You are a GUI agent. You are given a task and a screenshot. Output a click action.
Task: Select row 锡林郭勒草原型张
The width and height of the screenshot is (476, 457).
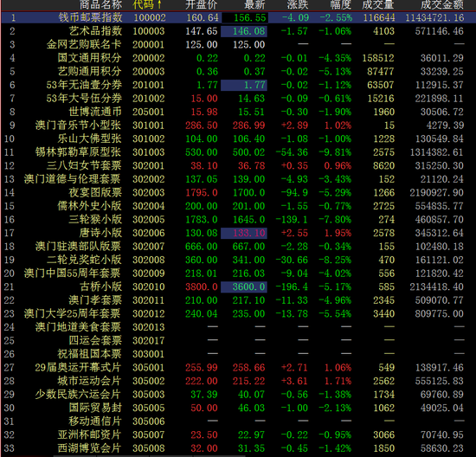(x=238, y=152)
